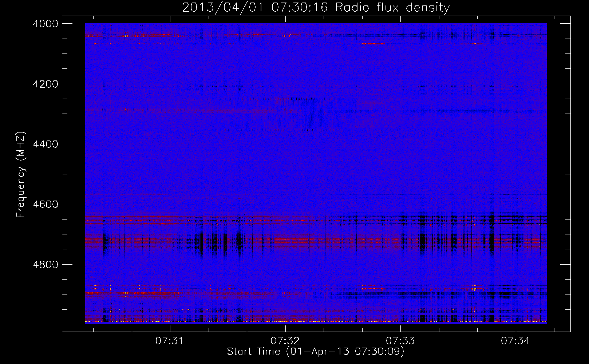Click the 07:32 time tick label
Screen dimensions: 589x364
pyautogui.click(x=285, y=341)
